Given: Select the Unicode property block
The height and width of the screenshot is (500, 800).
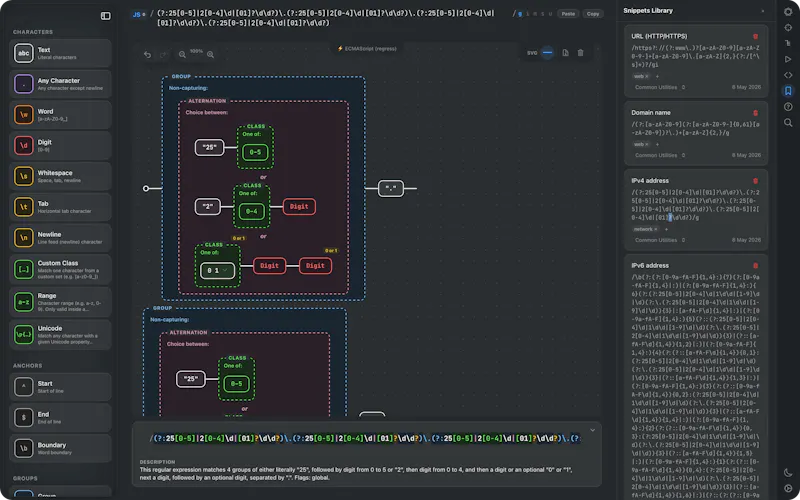Looking at the screenshot, I should (60, 335).
